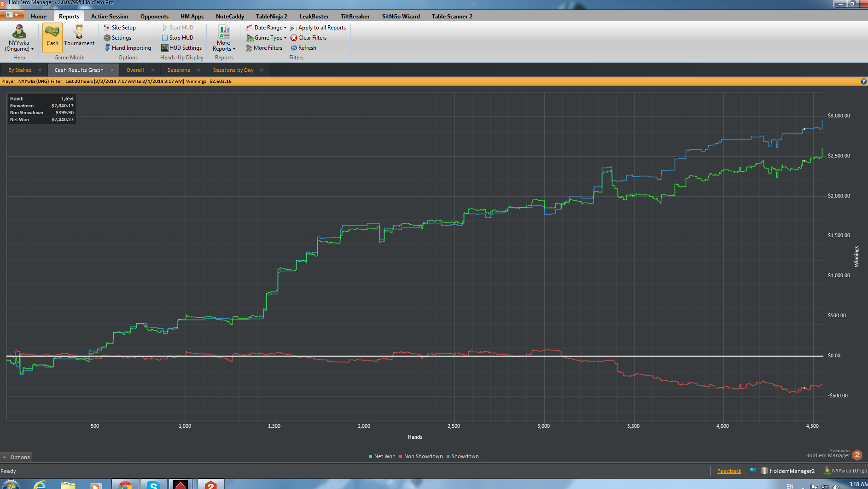The image size is (868, 489).
Task: Expand the Game Type filter dropdown
Action: pyautogui.click(x=266, y=38)
